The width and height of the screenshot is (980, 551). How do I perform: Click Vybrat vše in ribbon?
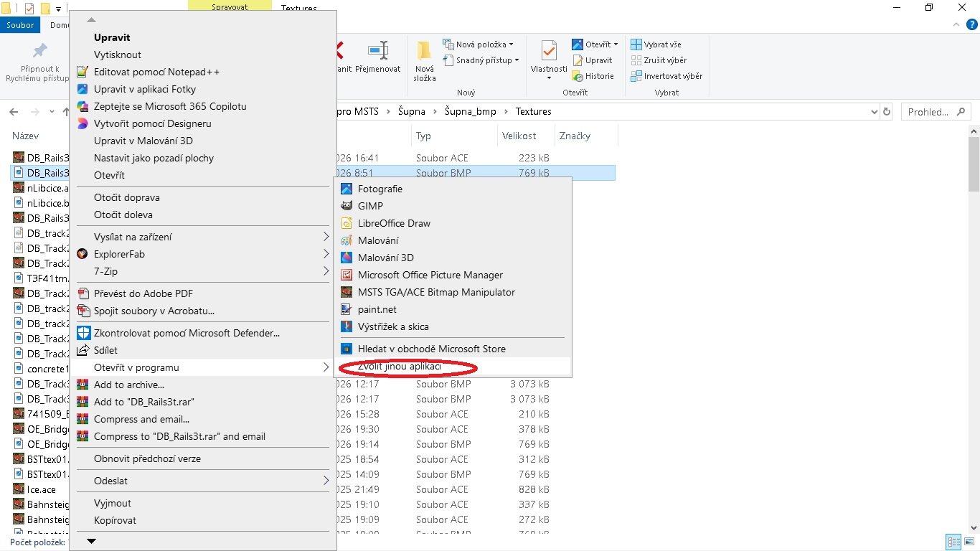click(x=656, y=44)
